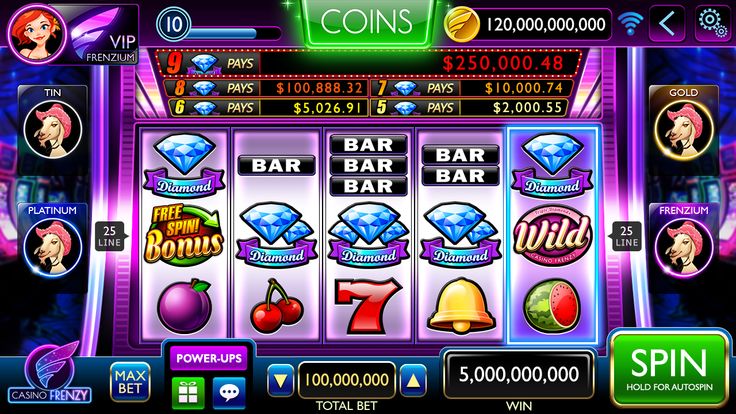
Task: Tap the red-haired player avatar
Action: [x=37, y=33]
